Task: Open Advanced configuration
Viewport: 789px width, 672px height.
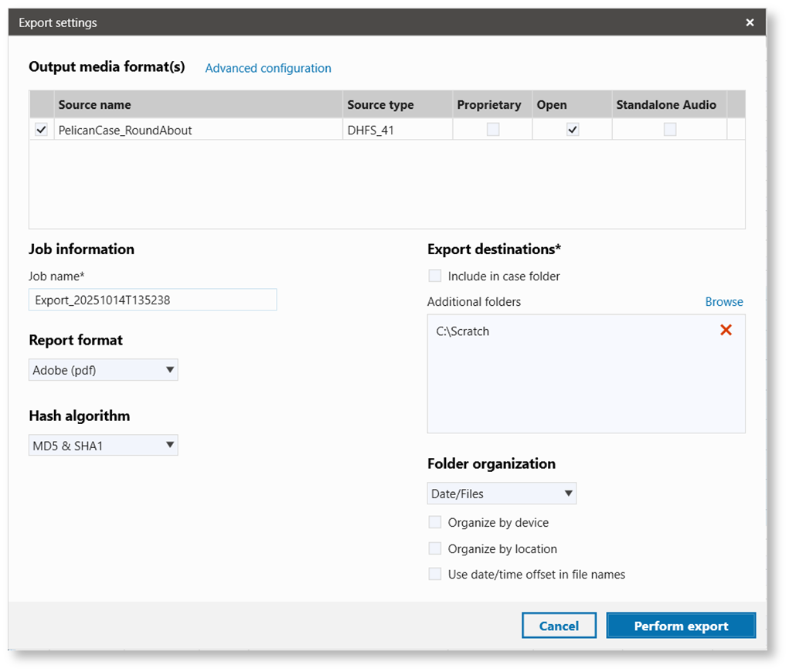Action: tap(267, 68)
